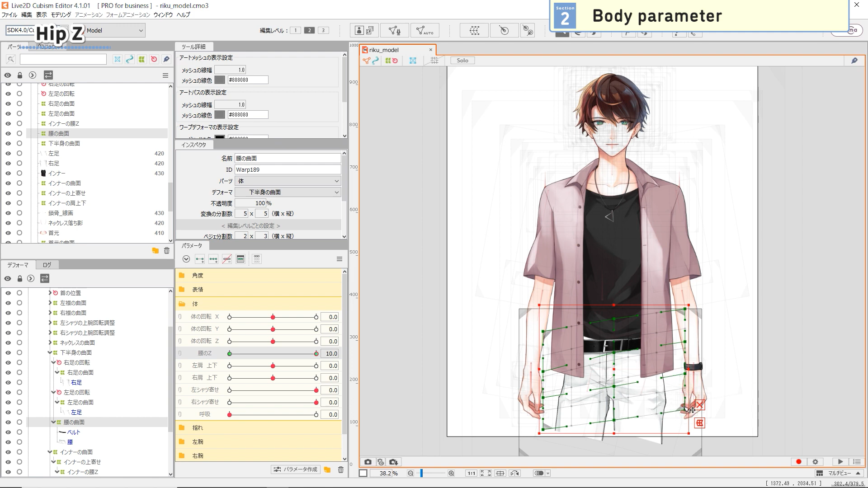This screenshot has width=868, height=488.
Task: Switch to the ログ tab
Action: pyautogui.click(x=47, y=265)
